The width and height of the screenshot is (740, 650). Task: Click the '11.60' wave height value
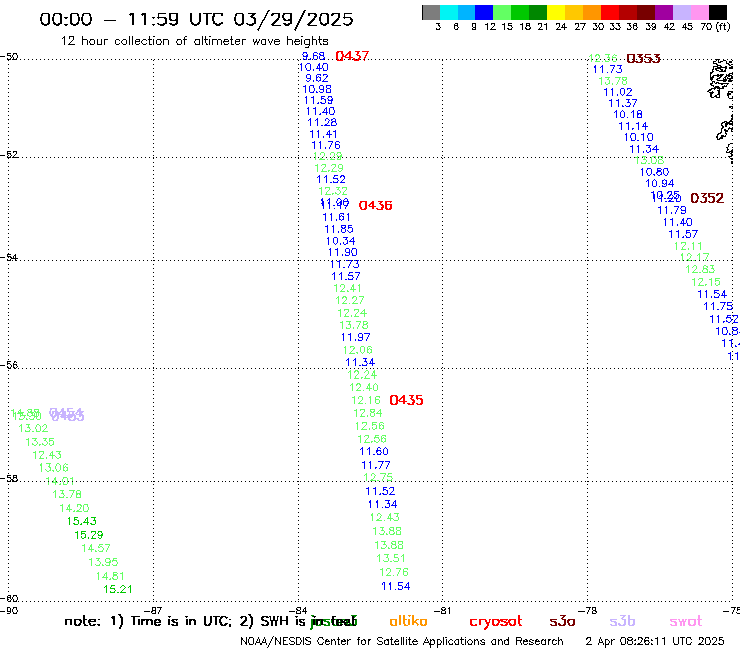(374, 452)
